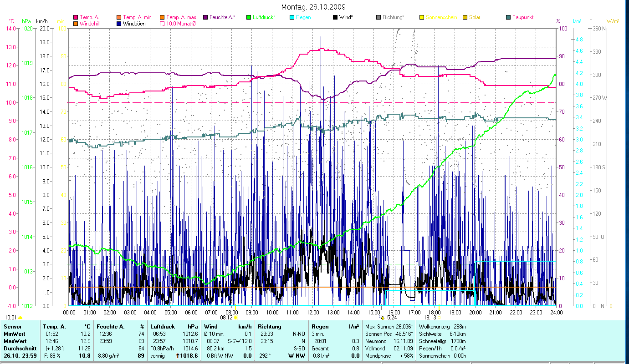Click the orange Temp. A. min legend marker
629x364 pixels.
click(x=119, y=17)
